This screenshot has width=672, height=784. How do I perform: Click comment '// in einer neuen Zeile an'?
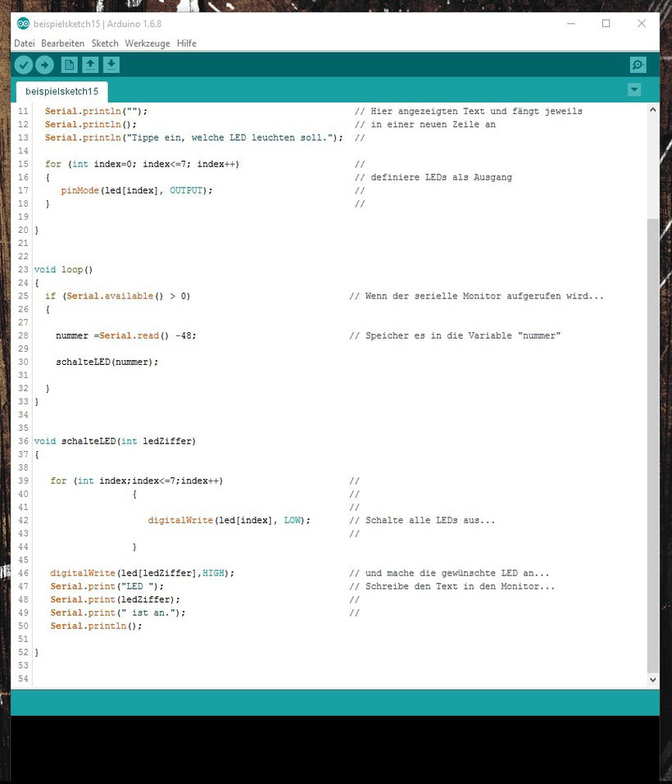click(425, 124)
